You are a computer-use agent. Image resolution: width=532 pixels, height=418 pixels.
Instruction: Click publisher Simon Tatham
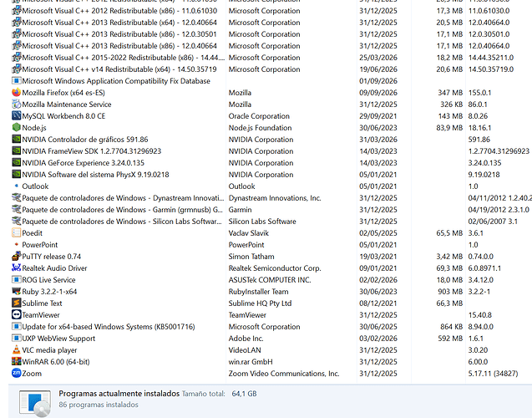[251, 257]
